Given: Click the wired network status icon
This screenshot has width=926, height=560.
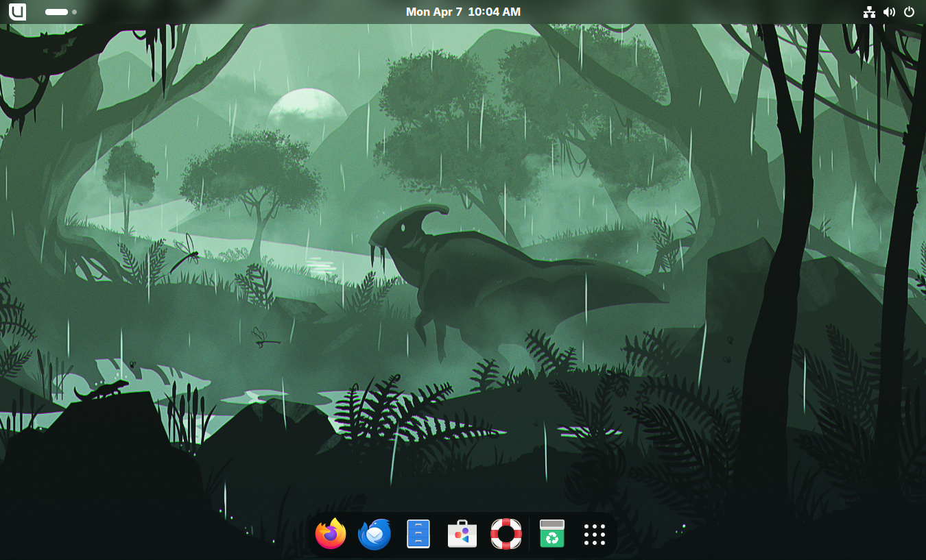Looking at the screenshot, I should pyautogui.click(x=869, y=12).
